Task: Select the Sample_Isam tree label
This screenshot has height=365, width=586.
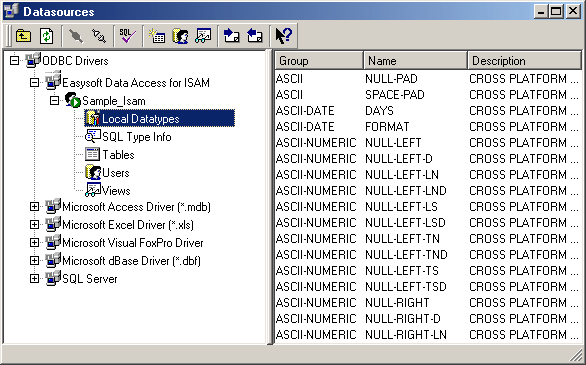Action: pyautogui.click(x=114, y=101)
